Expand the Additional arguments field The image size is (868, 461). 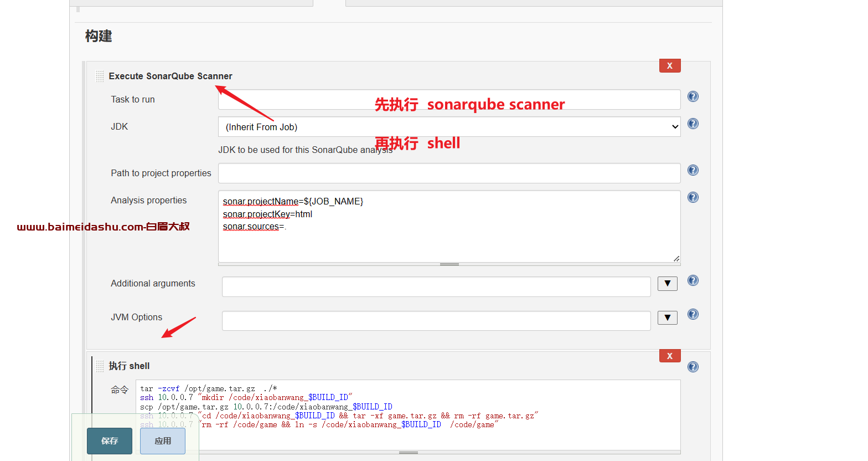pyautogui.click(x=668, y=284)
